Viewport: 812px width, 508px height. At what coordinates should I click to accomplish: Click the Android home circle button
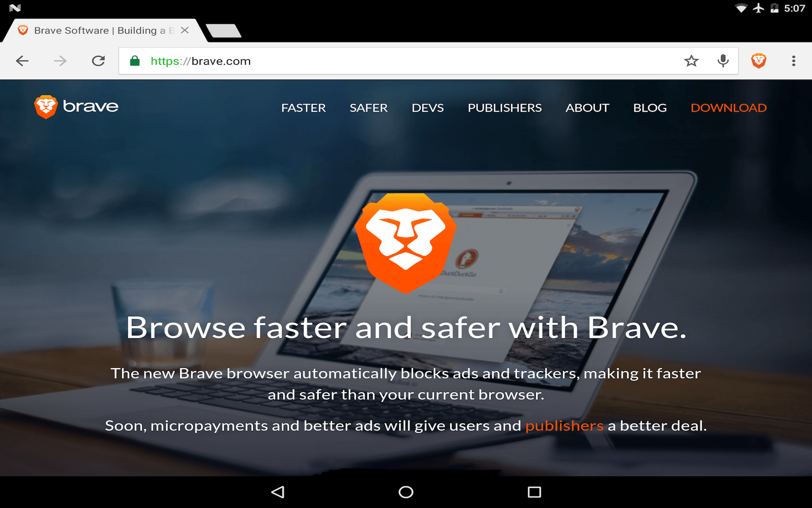coord(406,494)
